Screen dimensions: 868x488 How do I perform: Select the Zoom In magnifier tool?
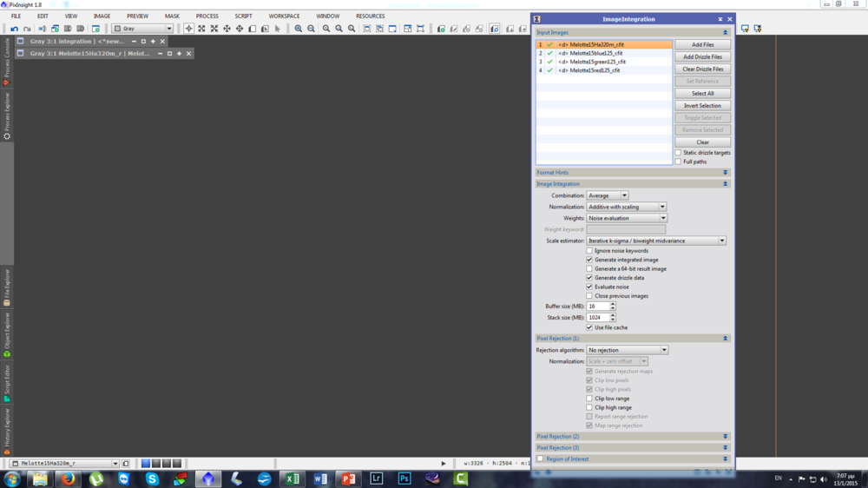click(299, 29)
